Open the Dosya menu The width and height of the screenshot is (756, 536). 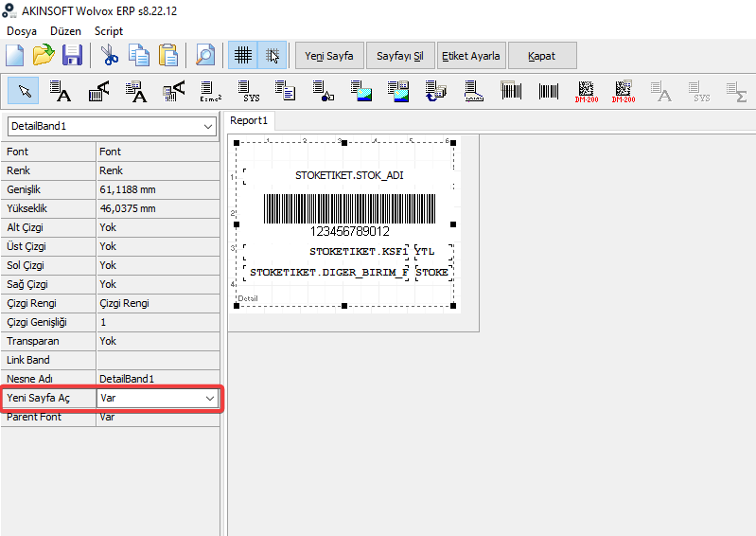[x=22, y=31]
